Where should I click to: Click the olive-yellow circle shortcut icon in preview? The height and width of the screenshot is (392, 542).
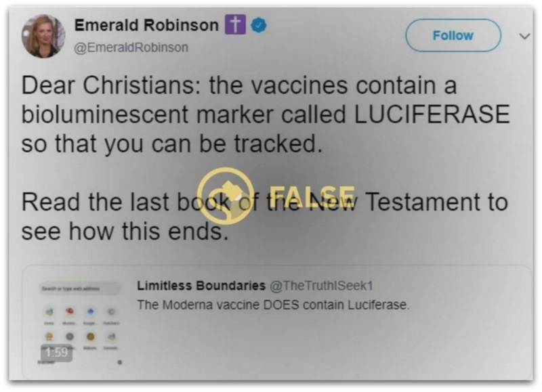(91, 336)
